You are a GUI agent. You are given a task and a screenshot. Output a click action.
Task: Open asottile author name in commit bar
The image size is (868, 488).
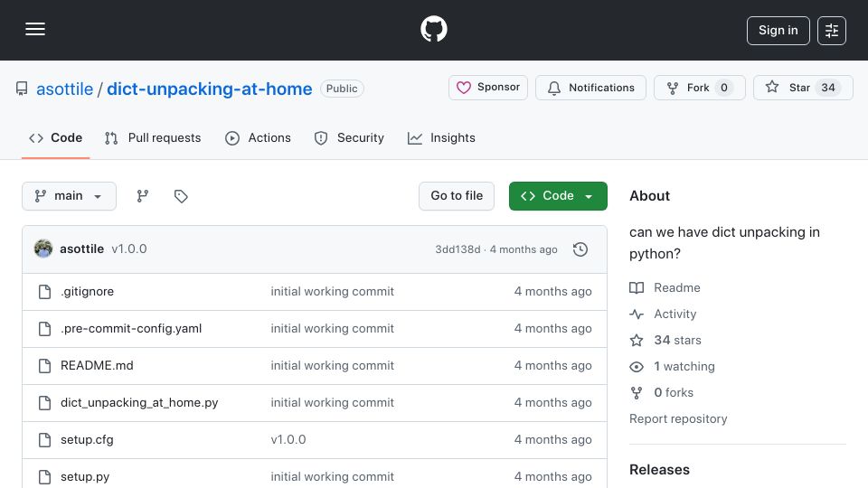[82, 249]
